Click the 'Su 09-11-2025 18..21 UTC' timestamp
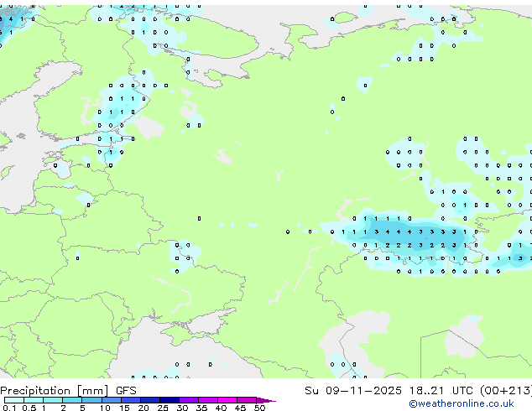This screenshot has width=532, height=411. pos(389,391)
